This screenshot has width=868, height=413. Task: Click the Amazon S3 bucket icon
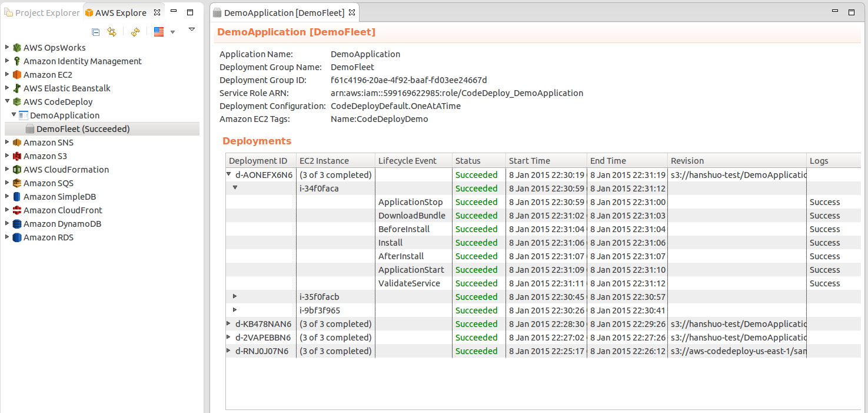(x=17, y=156)
